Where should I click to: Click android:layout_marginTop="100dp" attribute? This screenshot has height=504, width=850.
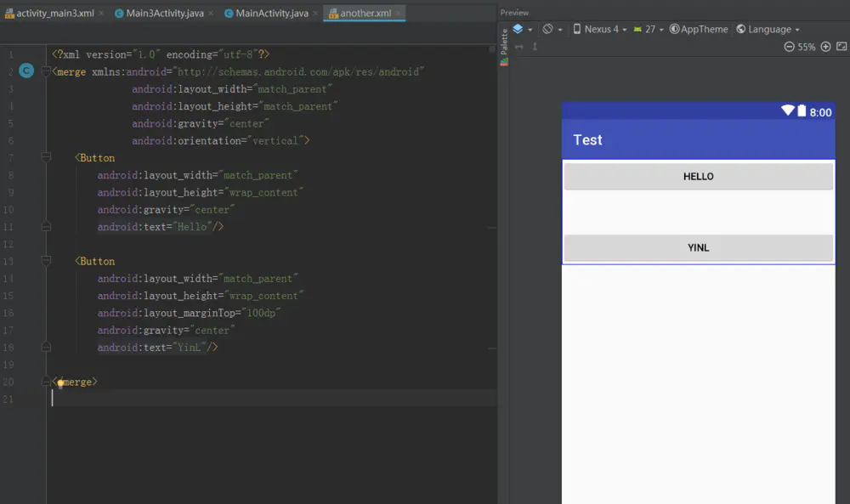coord(190,313)
